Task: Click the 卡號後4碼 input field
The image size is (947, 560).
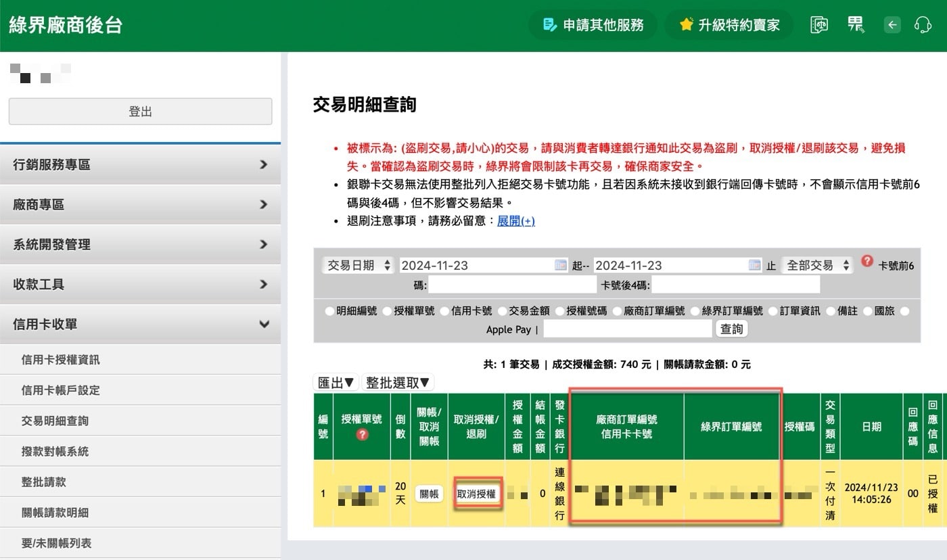Action: [736, 285]
